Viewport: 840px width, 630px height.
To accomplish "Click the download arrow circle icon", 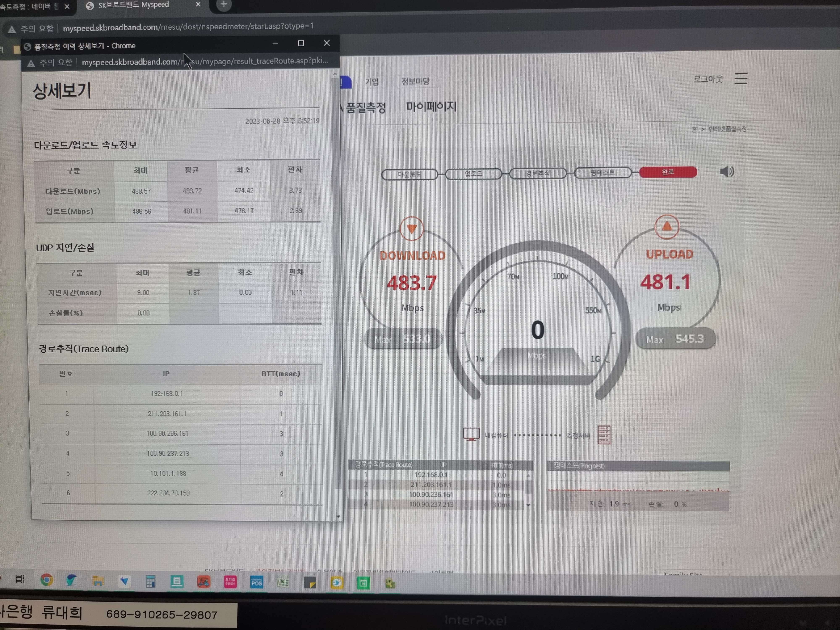I will (412, 229).
